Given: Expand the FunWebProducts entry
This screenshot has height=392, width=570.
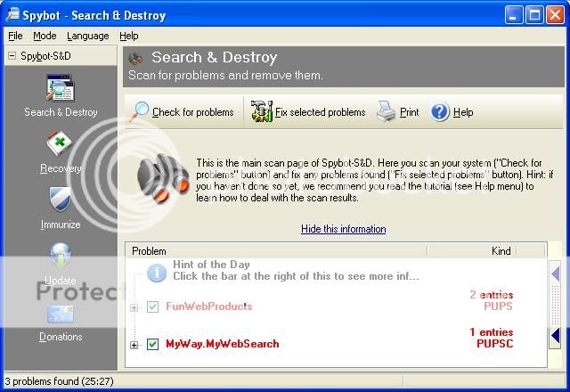Looking at the screenshot, I should (134, 307).
